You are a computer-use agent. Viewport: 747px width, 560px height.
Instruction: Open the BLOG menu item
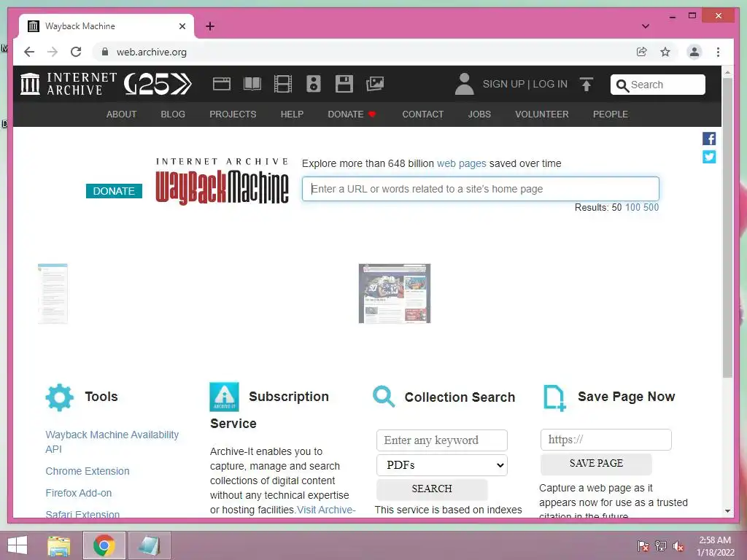coord(173,114)
